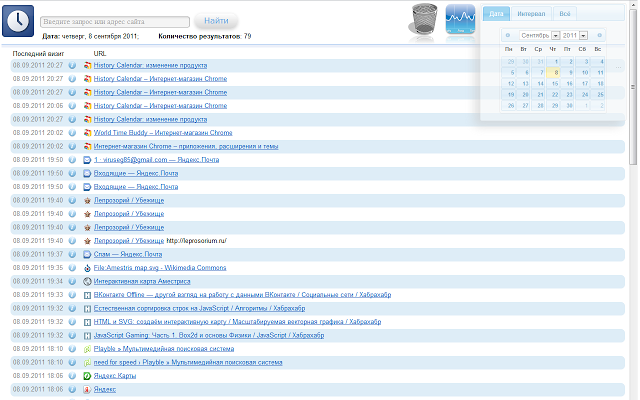This screenshot has height=400, width=640.
Task: Open ВКонтакте Offline Хабрахабр article link
Action: [x=242, y=295]
